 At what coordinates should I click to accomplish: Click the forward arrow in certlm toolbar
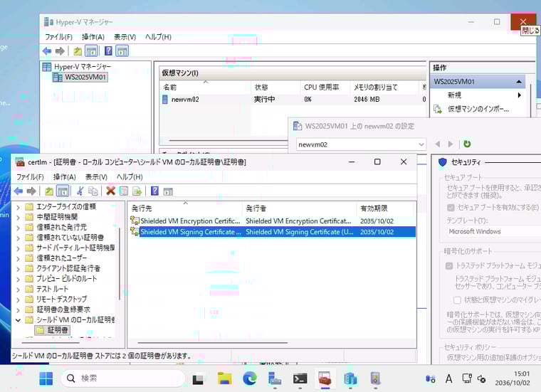point(31,191)
